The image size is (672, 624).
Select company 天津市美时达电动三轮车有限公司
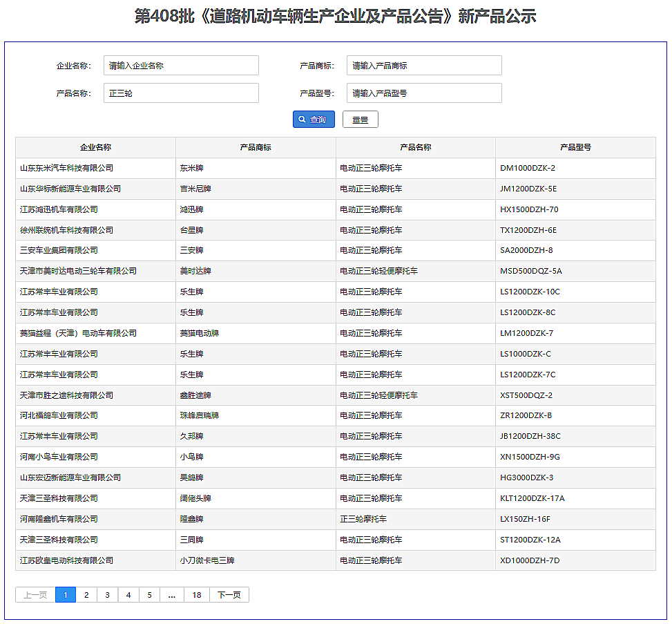78,271
